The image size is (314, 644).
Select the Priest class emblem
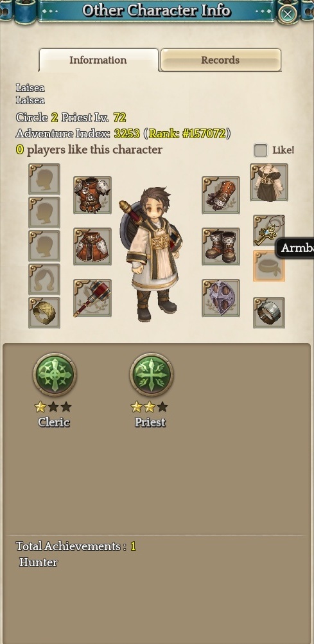(x=152, y=375)
